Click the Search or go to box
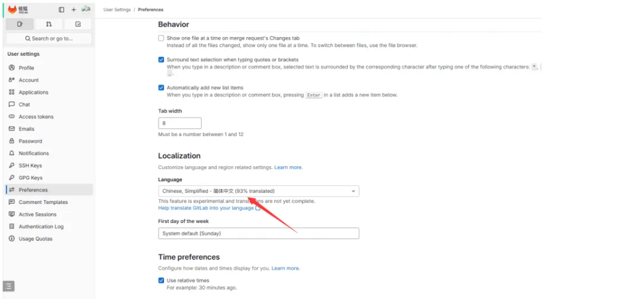Screen dimensions: 644x299 pyautogui.click(x=49, y=38)
